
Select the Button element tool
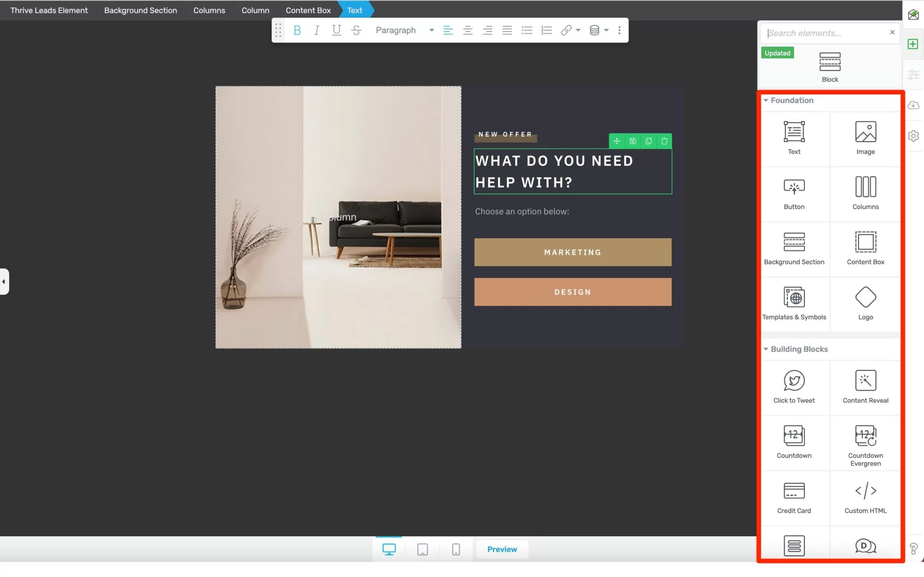(x=795, y=192)
